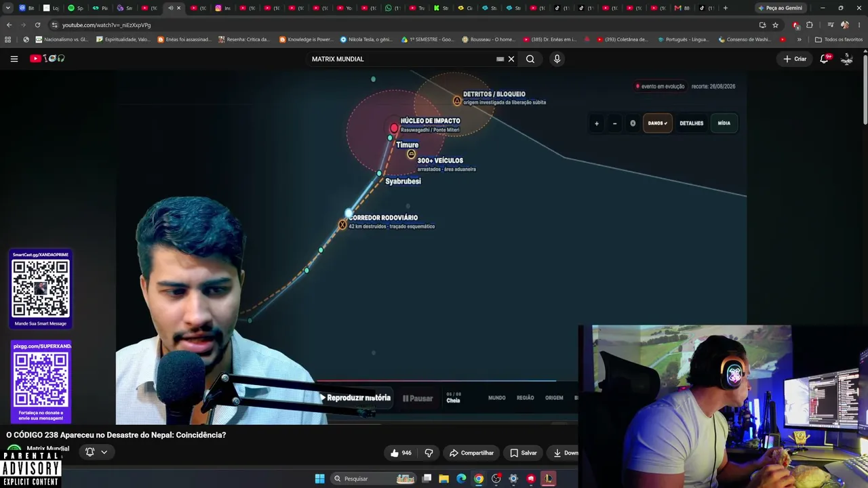
Task: Toggle channel notification bell preferences
Action: pyautogui.click(x=96, y=452)
